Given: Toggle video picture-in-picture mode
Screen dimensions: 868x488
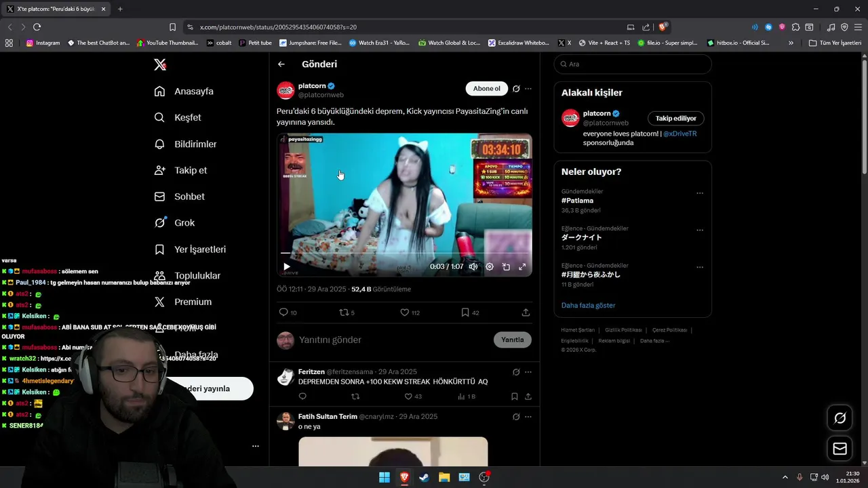Looking at the screenshot, I should coord(506,267).
